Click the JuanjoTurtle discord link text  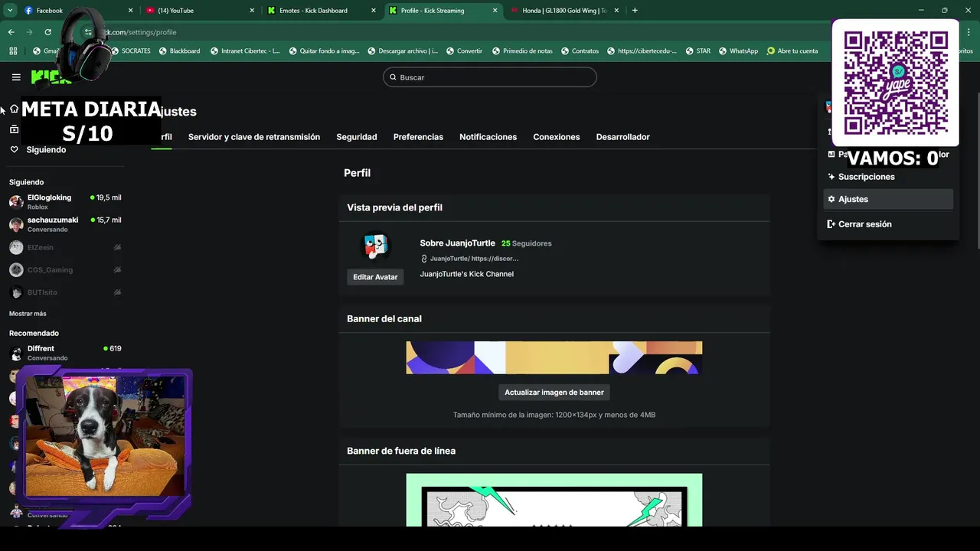pos(474,259)
